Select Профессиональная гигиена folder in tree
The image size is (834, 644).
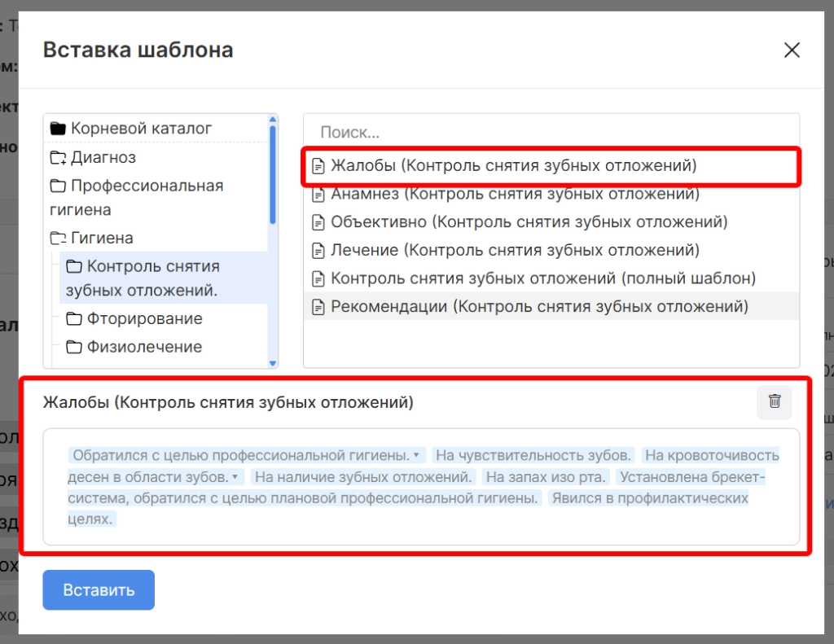click(136, 197)
